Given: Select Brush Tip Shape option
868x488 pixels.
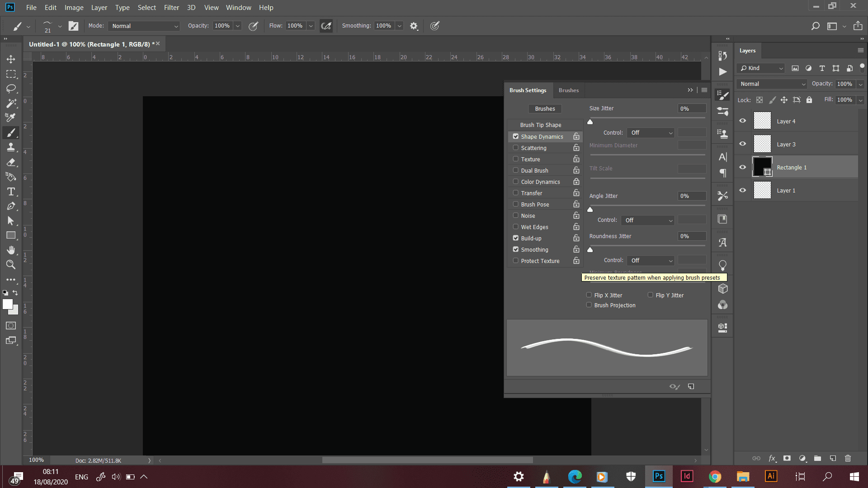Looking at the screenshot, I should [540, 125].
